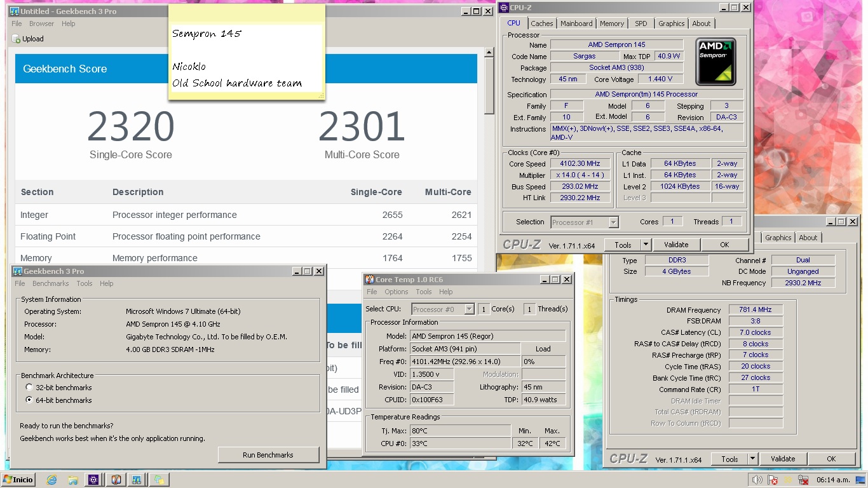Screen dimensions: 868x488
Task: Click the AMD Sempron 145 Name field
Action: coord(616,44)
